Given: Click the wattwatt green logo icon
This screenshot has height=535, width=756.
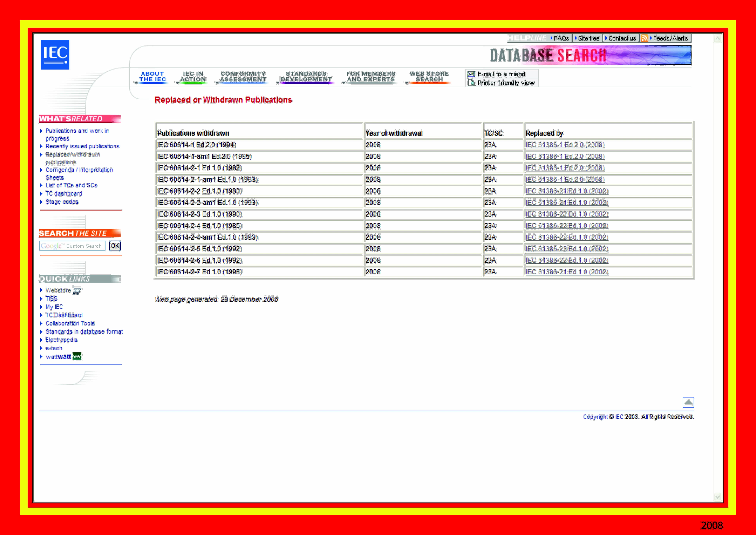Looking at the screenshot, I should 77,356.
